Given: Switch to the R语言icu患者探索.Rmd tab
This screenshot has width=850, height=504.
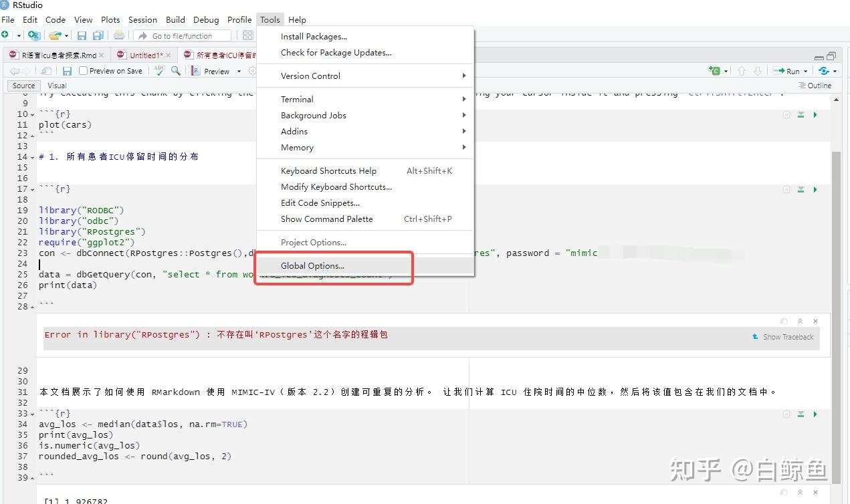Looking at the screenshot, I should click(59, 55).
